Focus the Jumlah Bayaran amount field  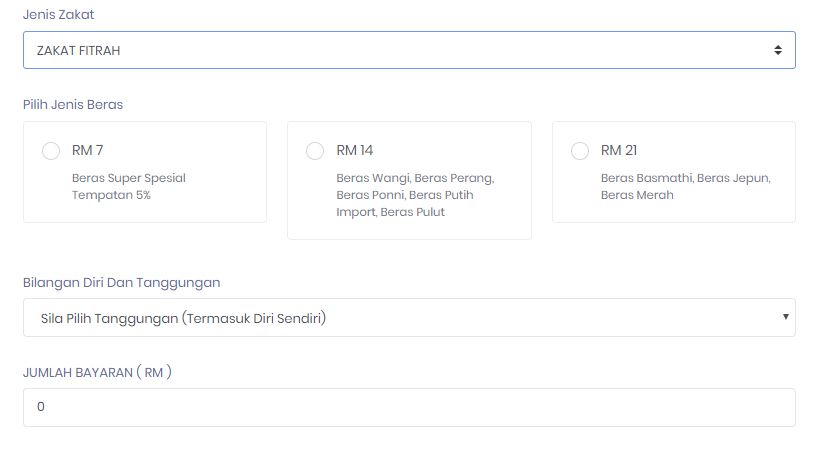(x=409, y=408)
